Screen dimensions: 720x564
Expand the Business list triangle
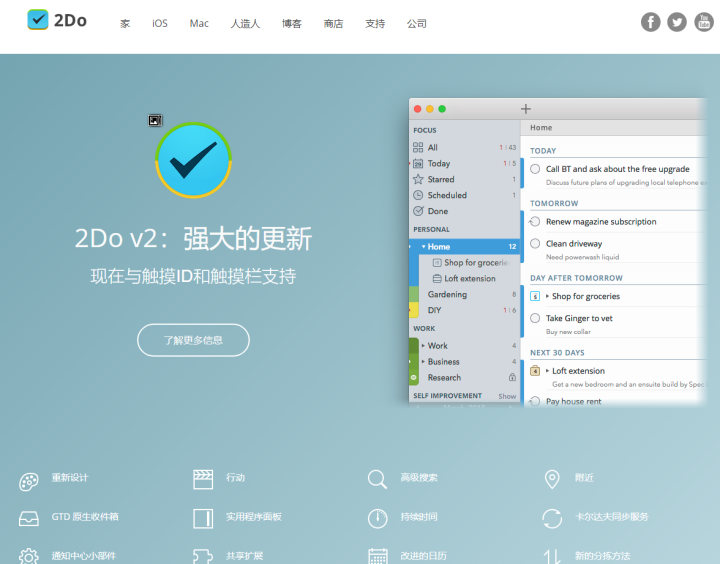tap(423, 361)
